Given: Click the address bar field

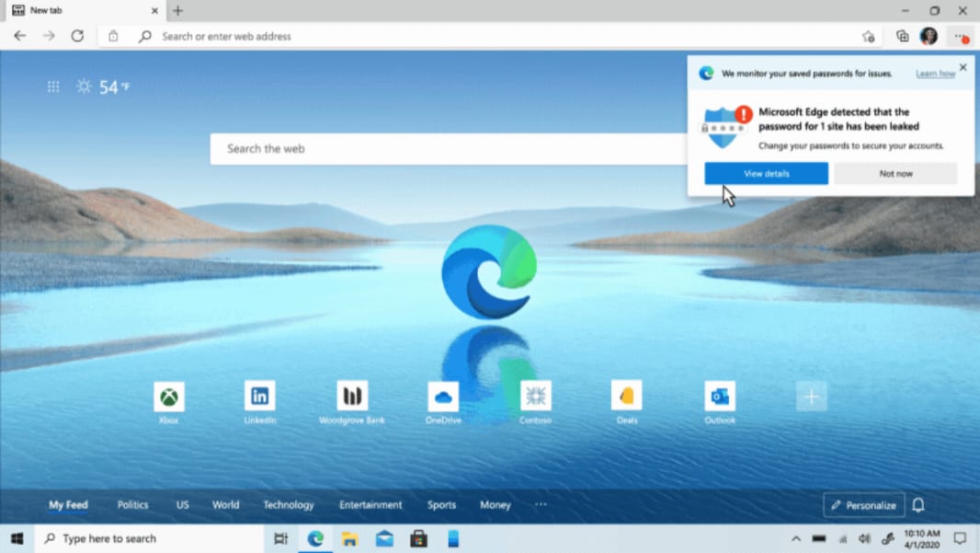Looking at the screenshot, I should 491,36.
